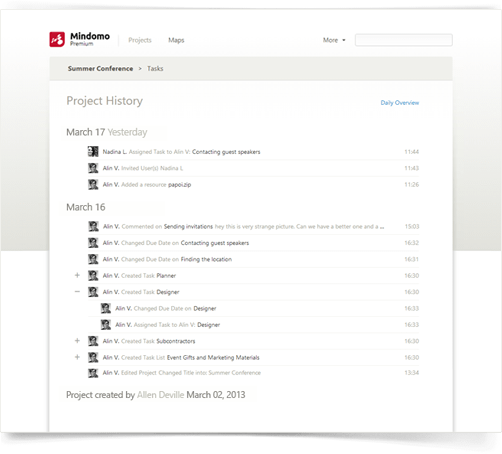Expand the Created Task Subcontractors entry
502x454 pixels.
[77, 340]
